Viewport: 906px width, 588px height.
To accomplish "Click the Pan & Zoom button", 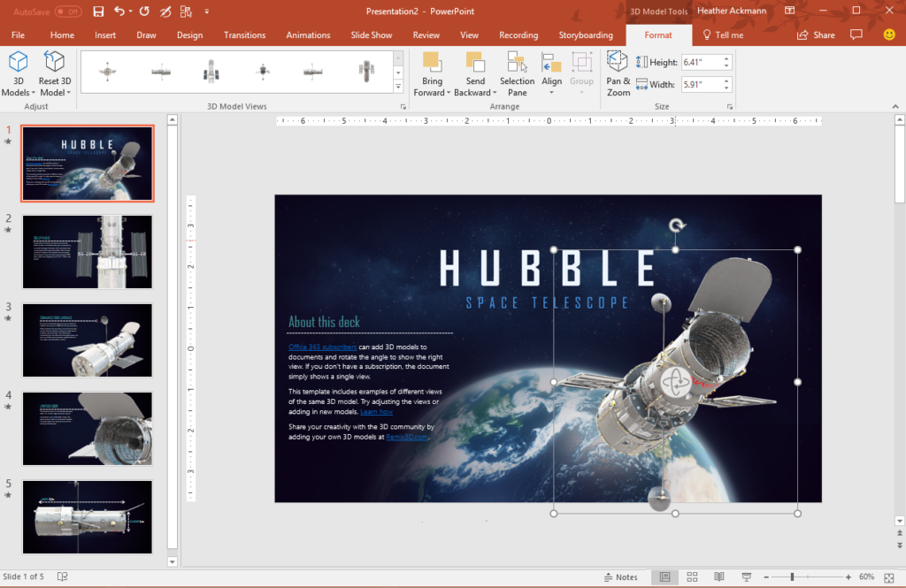I will 618,74.
